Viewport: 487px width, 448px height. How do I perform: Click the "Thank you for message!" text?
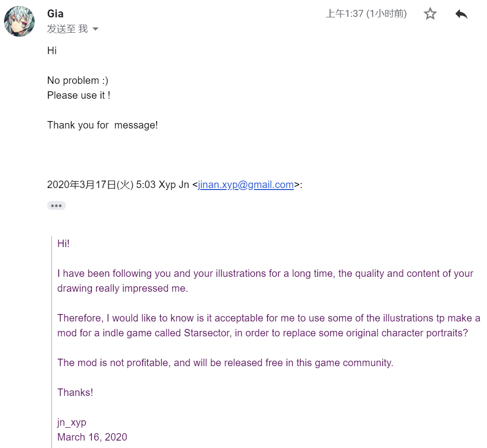coord(102,125)
